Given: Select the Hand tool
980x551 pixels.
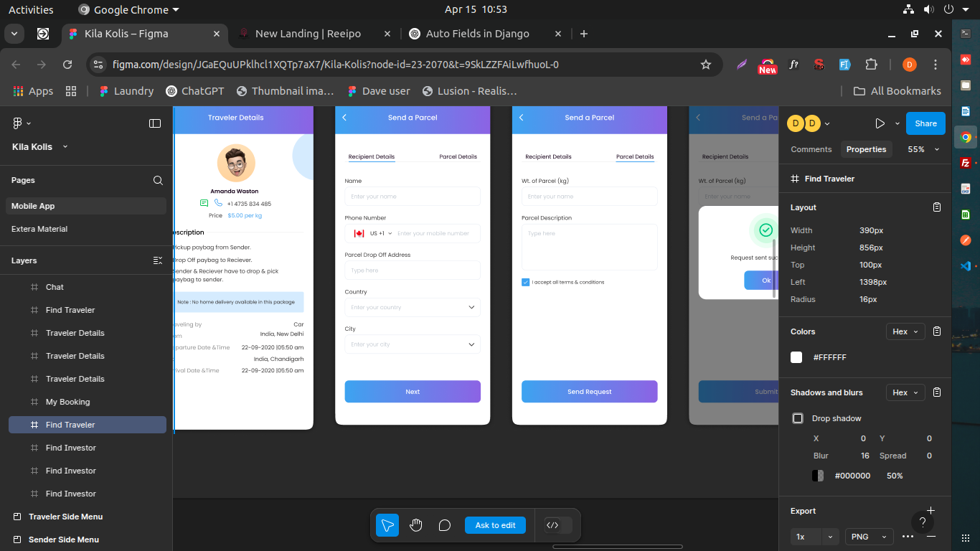Looking at the screenshot, I should coord(416,525).
